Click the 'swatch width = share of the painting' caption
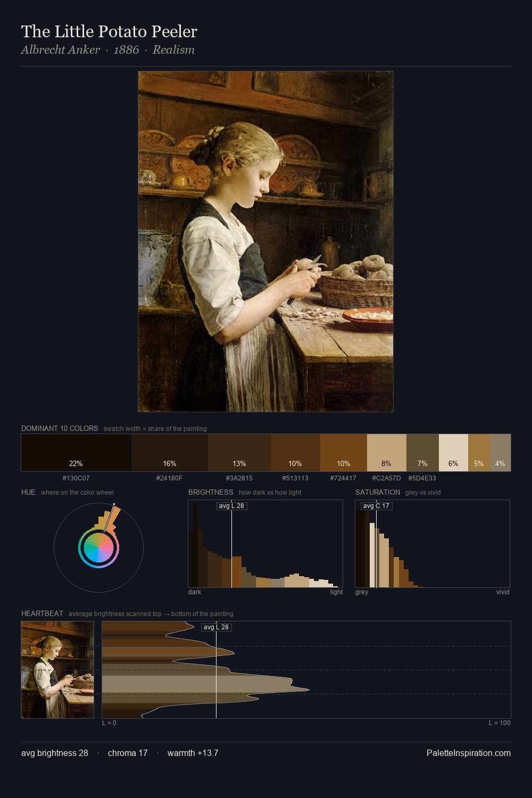Viewport: 532px width, 798px height. click(155, 429)
